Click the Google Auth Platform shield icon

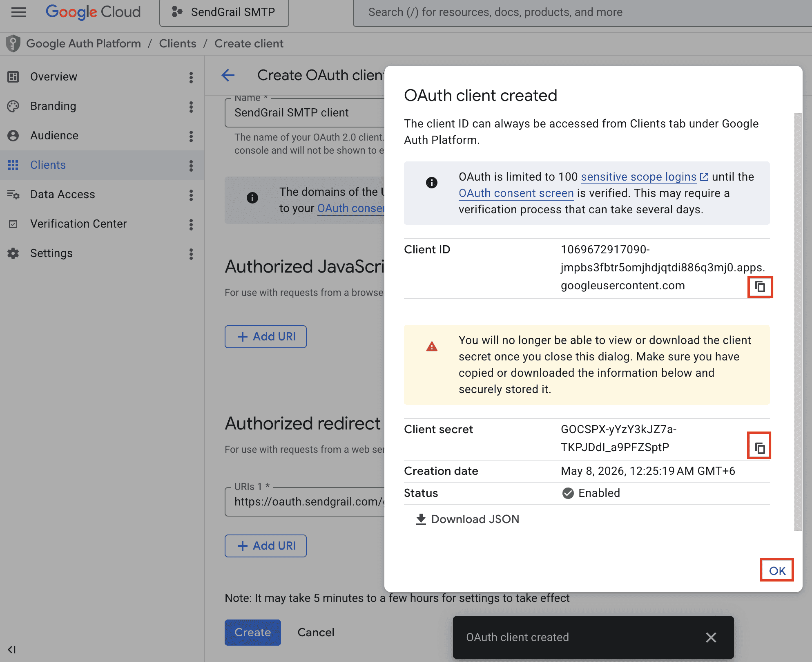coord(13,43)
